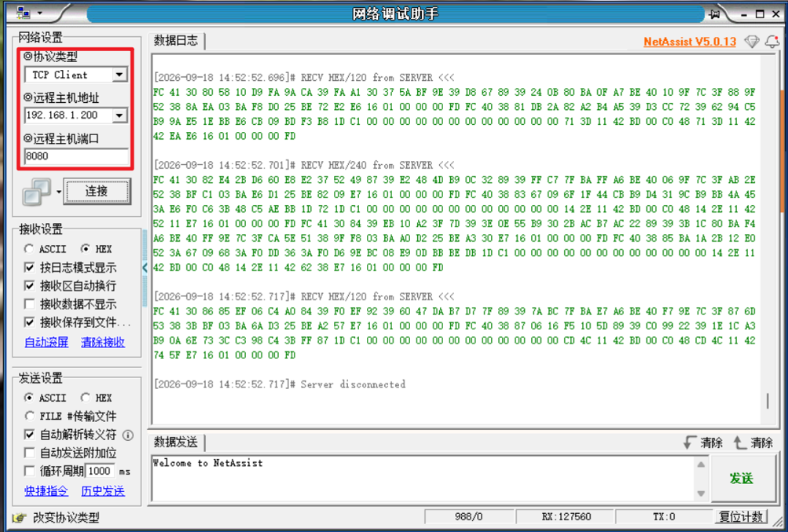788x532 pixels.
Task: Click the Server disconnected log line
Action: pyautogui.click(x=280, y=385)
